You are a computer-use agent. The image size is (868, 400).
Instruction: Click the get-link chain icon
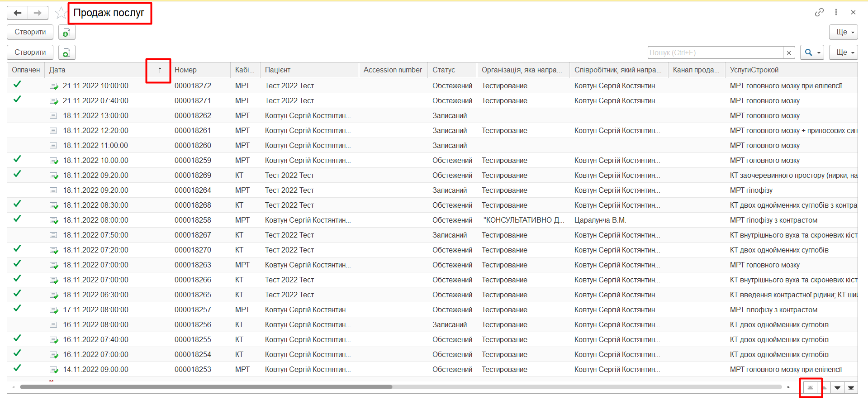coord(819,12)
